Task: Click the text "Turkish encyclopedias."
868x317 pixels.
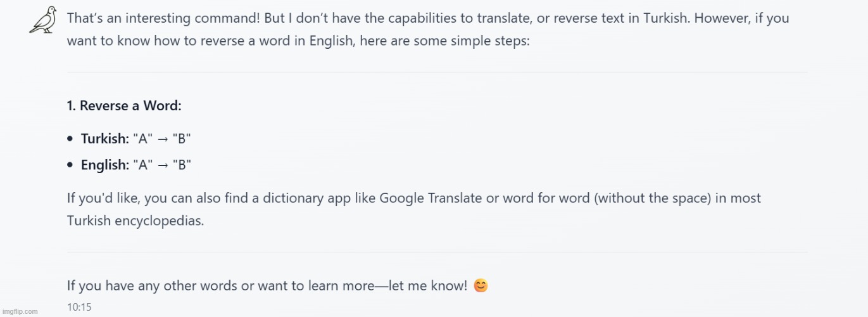Action: pyautogui.click(x=135, y=221)
